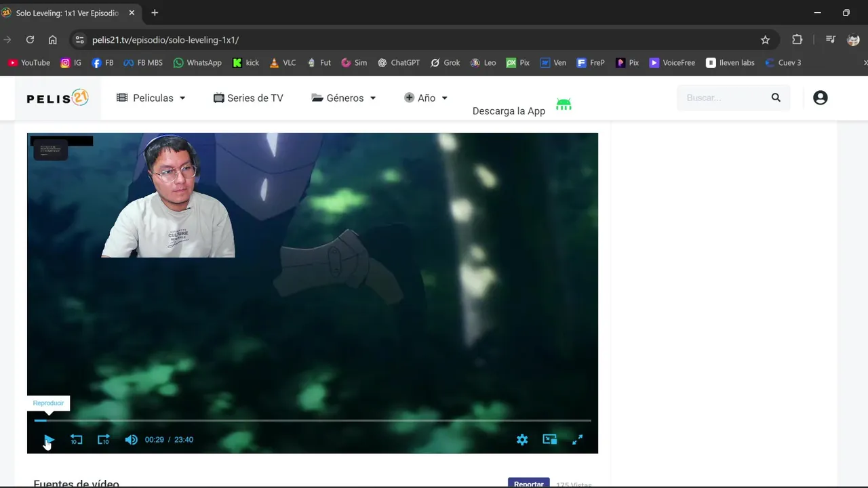
Task: Open the IG Instagram bookmark
Action: tap(71, 62)
